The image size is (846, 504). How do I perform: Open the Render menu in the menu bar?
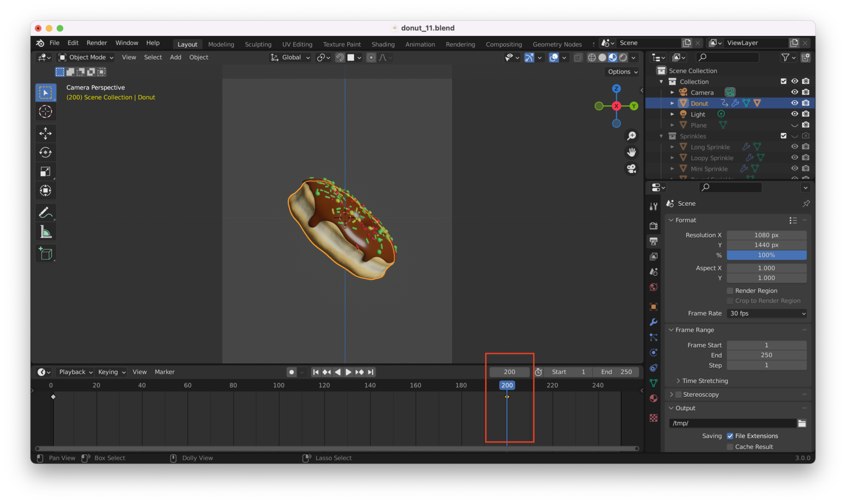pos(97,42)
